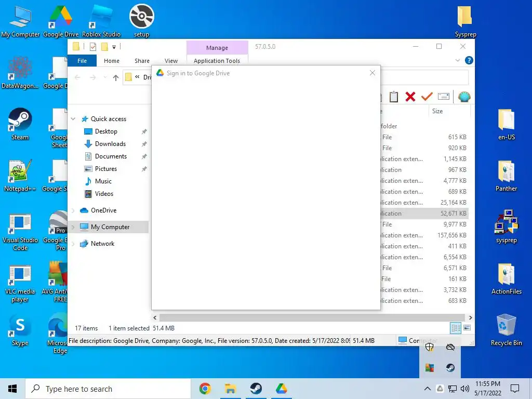This screenshot has width=532, height=399.
Task: Open the File menu tab
Action: [x=82, y=61]
